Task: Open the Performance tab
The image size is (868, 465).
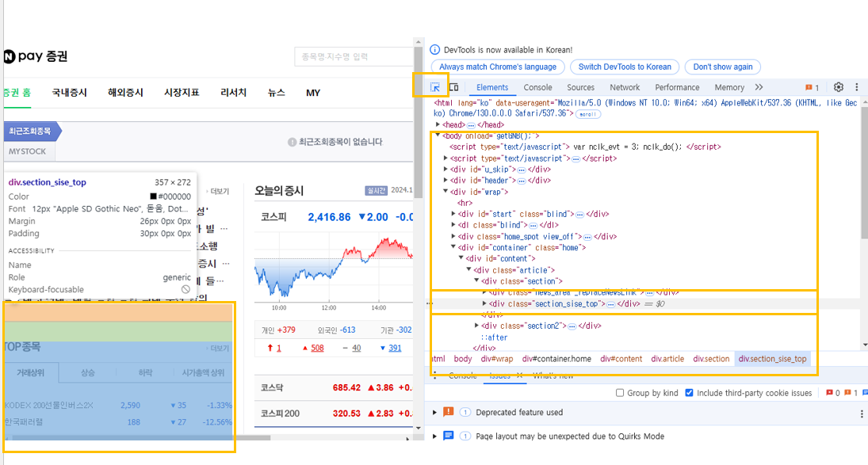Action: [677, 87]
